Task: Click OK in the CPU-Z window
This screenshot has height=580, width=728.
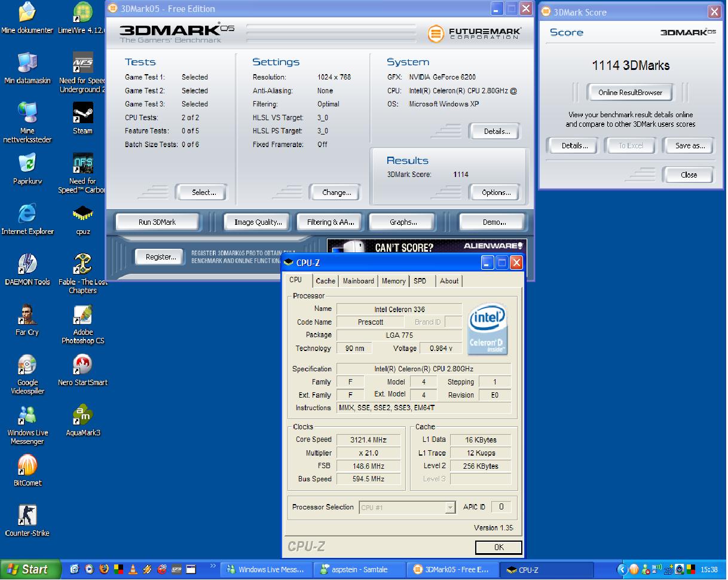Action: (x=498, y=547)
